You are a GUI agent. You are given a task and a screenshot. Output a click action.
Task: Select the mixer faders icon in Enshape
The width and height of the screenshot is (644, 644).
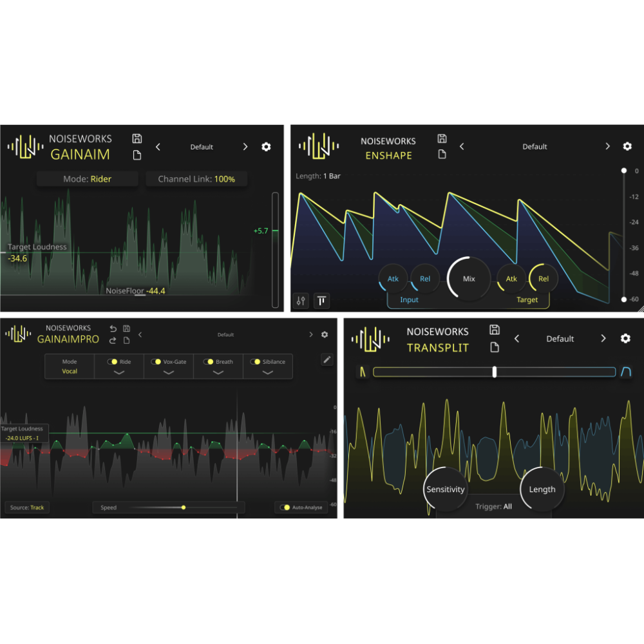tap(300, 300)
